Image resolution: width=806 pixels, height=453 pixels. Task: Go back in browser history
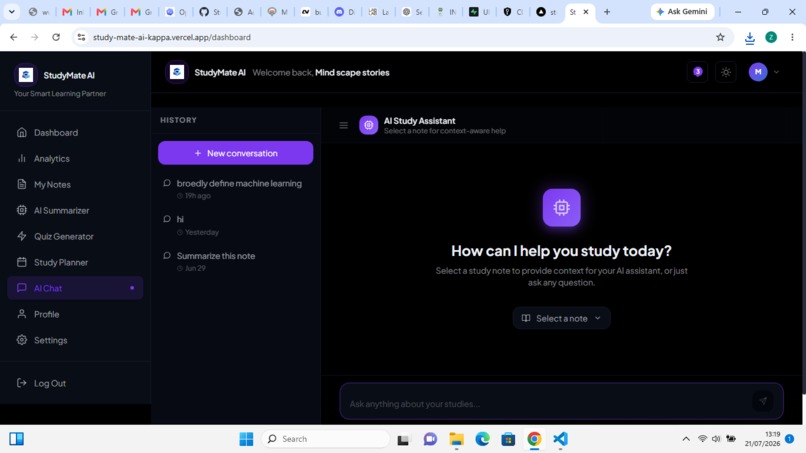[x=14, y=37]
